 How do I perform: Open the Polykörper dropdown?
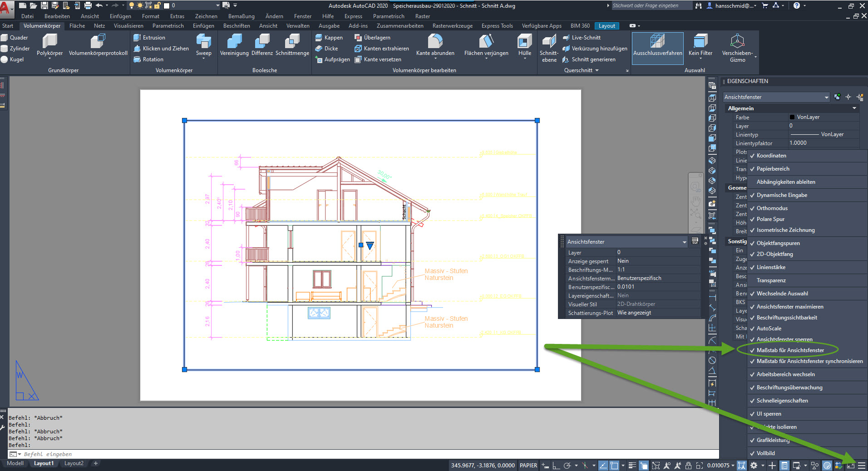pyautogui.click(x=49, y=58)
